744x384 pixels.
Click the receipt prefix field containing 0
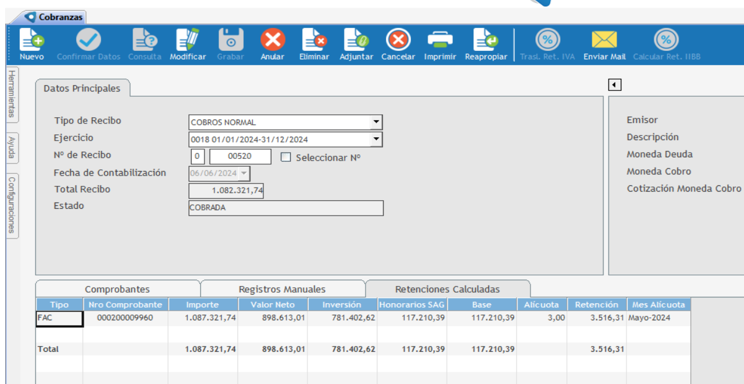[198, 157]
